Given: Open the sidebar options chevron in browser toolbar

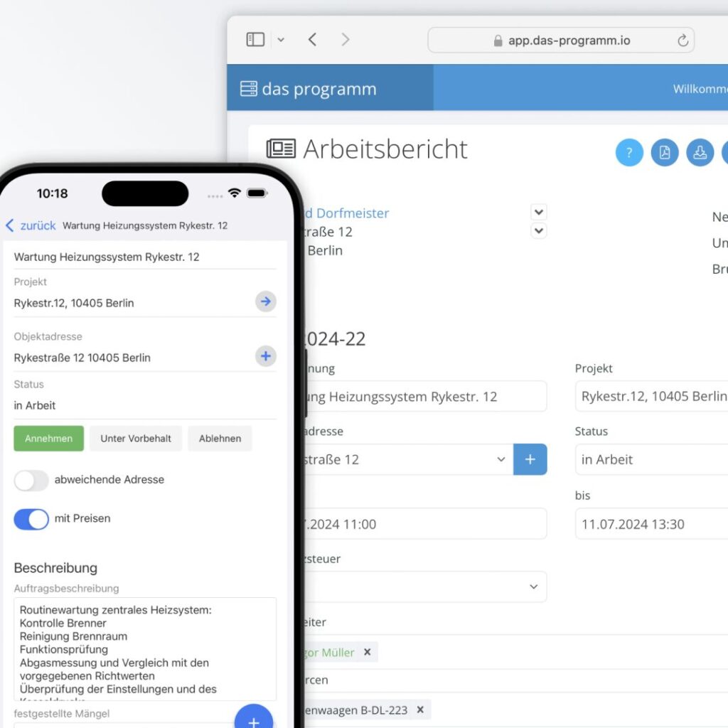Looking at the screenshot, I should 281,40.
